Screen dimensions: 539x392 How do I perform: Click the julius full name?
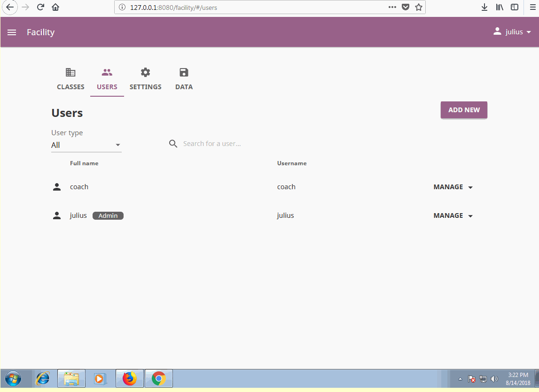pyautogui.click(x=78, y=215)
